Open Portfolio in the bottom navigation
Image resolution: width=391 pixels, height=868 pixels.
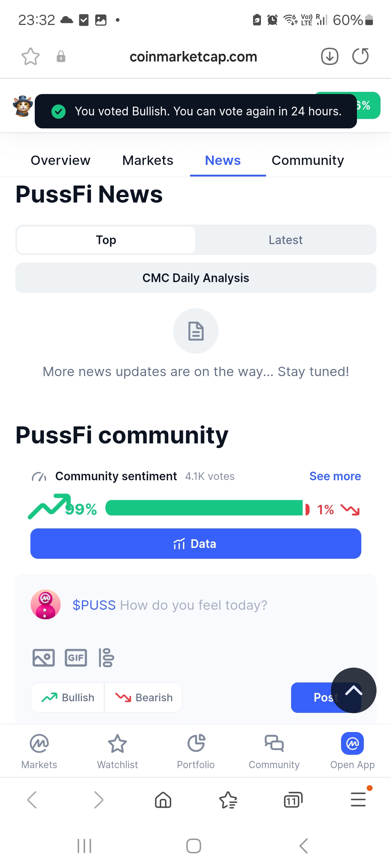(196, 752)
